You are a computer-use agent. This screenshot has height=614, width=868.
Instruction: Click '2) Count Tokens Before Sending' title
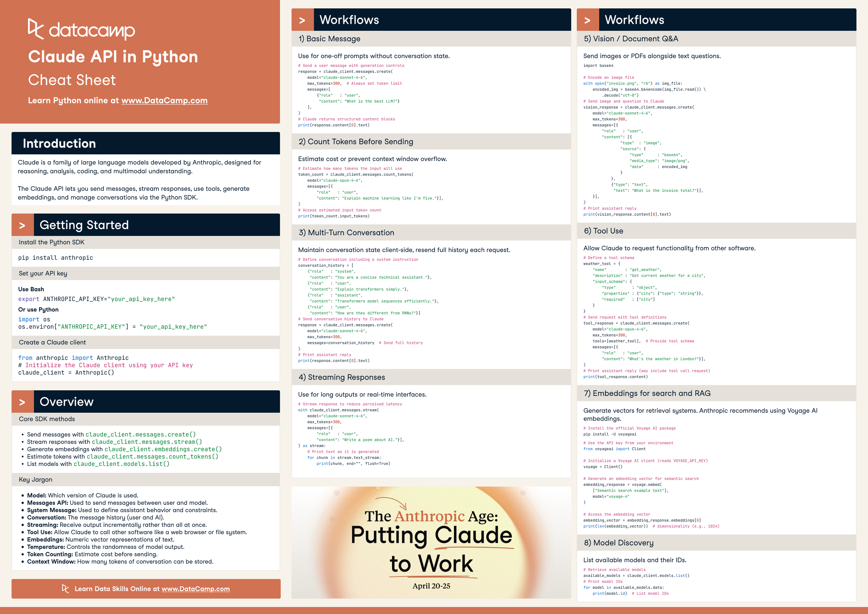356,142
